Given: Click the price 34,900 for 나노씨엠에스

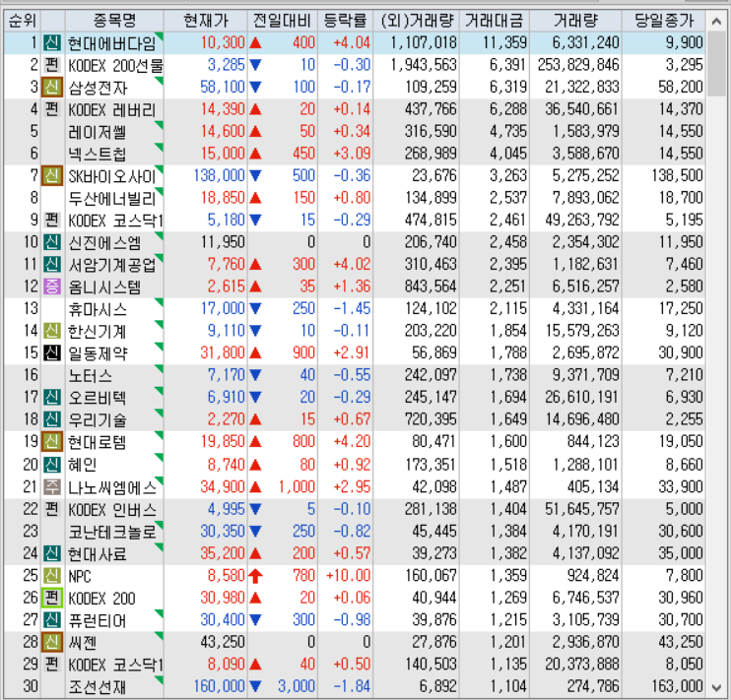Looking at the screenshot, I should 223,487.
